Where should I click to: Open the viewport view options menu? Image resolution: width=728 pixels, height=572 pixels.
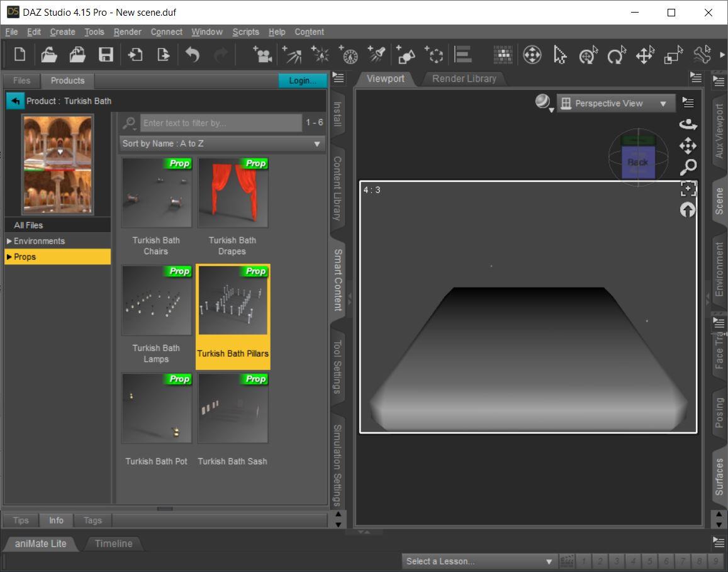click(x=688, y=103)
